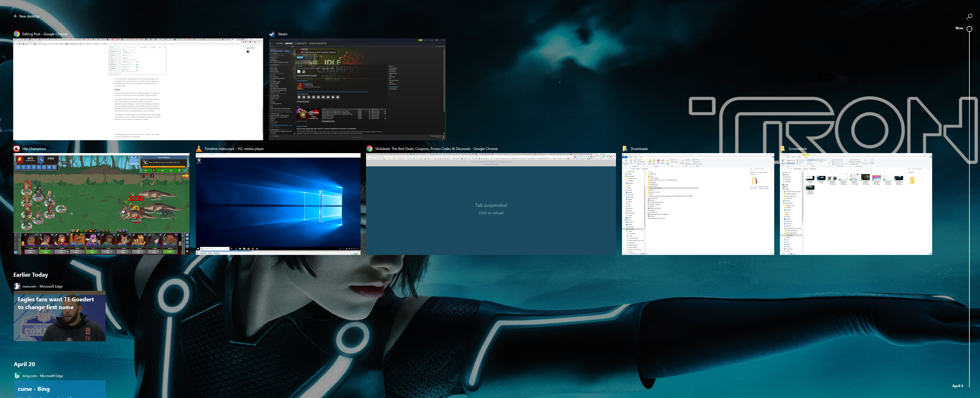Select the Now timeline marker

pyautogui.click(x=969, y=29)
